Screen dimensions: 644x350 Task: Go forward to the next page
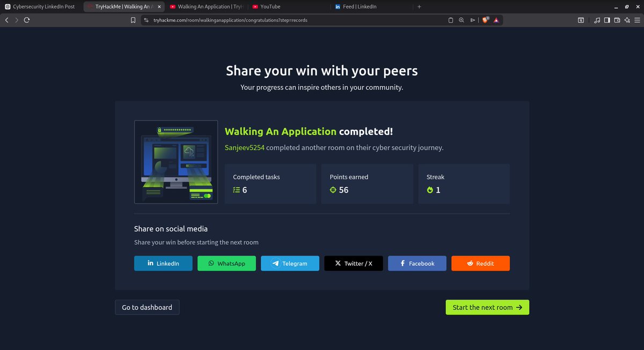[16, 20]
